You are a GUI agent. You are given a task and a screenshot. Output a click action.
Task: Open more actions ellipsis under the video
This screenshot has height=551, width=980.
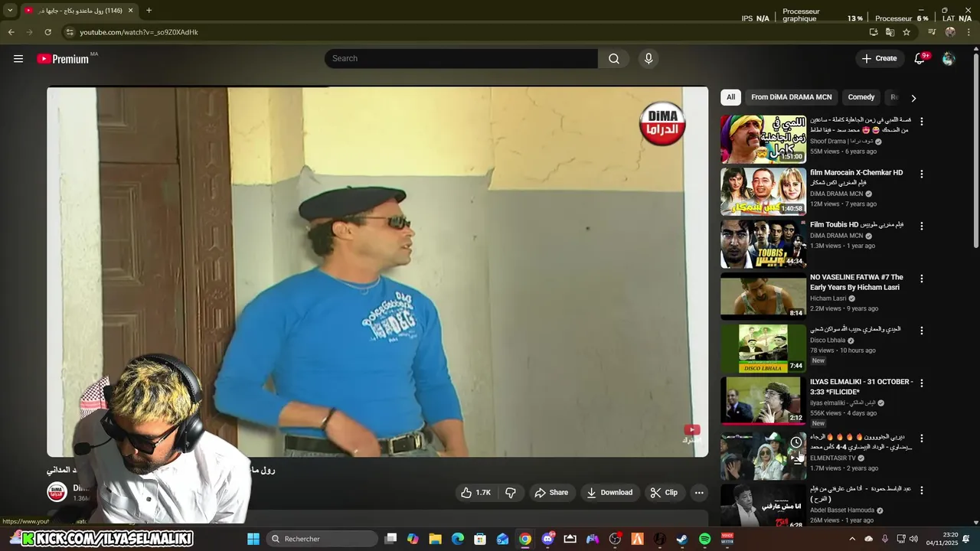(x=699, y=493)
